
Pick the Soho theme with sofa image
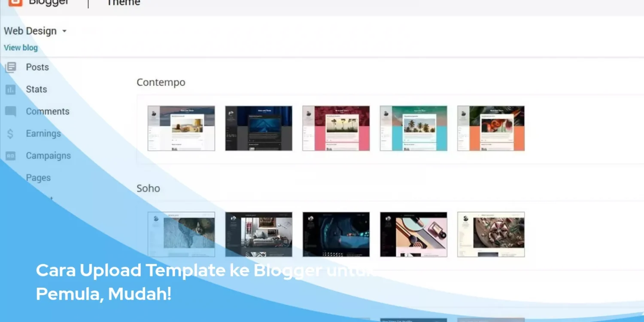[259, 234]
